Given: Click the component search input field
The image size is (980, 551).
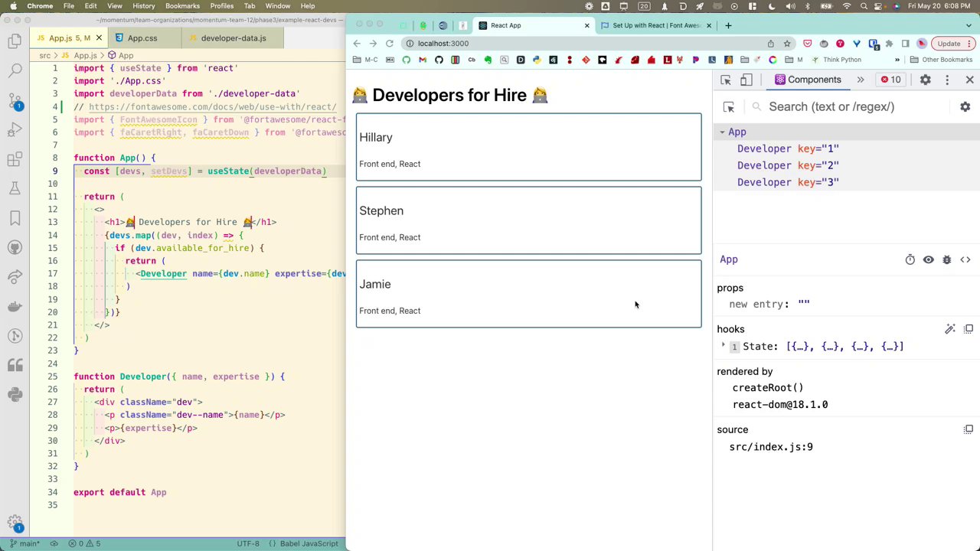Looking at the screenshot, I should tap(831, 107).
